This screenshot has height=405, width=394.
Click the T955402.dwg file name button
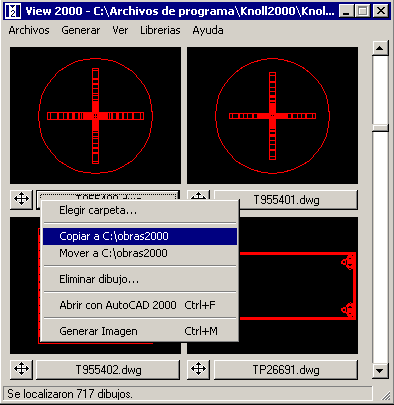tap(108, 370)
